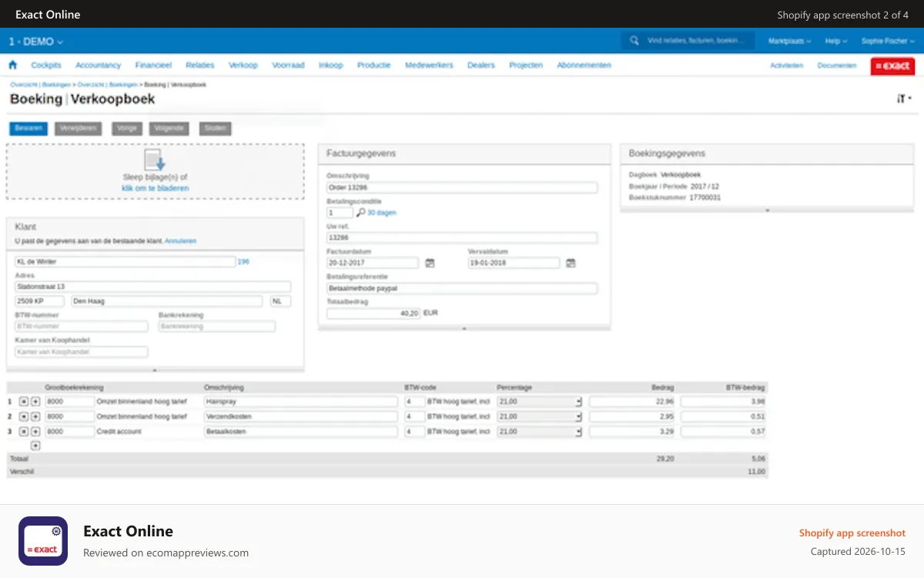The image size is (924, 578).
Task: Open the Help dropdown
Action: (x=835, y=41)
